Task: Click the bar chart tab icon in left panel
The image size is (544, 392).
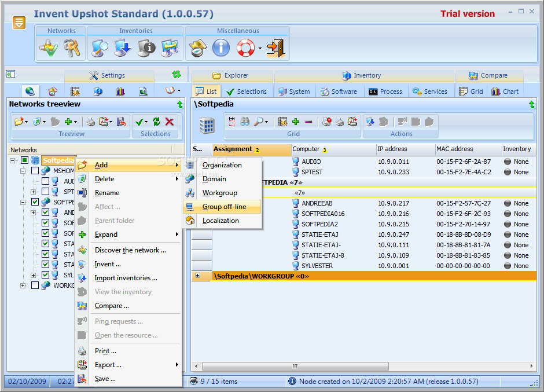Action: [x=120, y=91]
